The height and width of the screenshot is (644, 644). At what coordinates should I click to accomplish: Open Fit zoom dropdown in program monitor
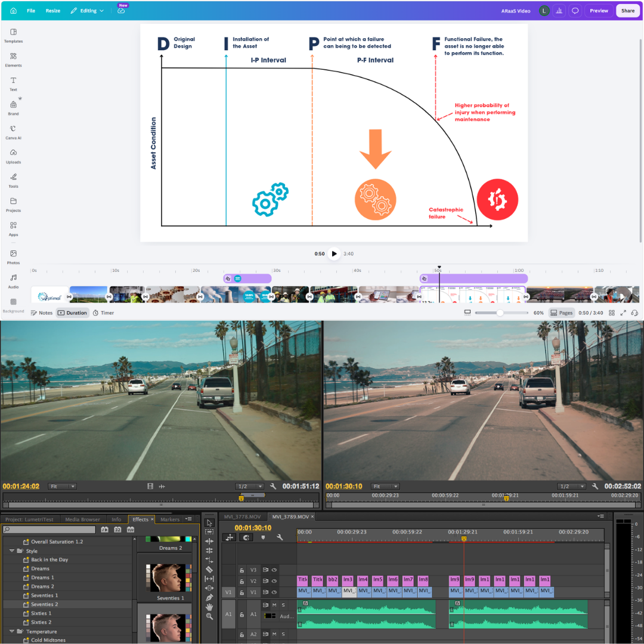[385, 487]
